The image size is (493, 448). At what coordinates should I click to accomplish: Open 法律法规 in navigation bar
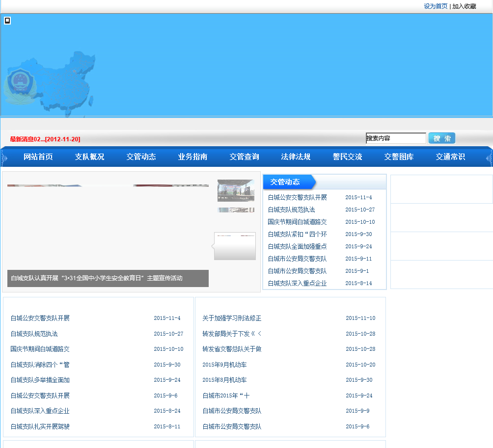click(x=296, y=157)
